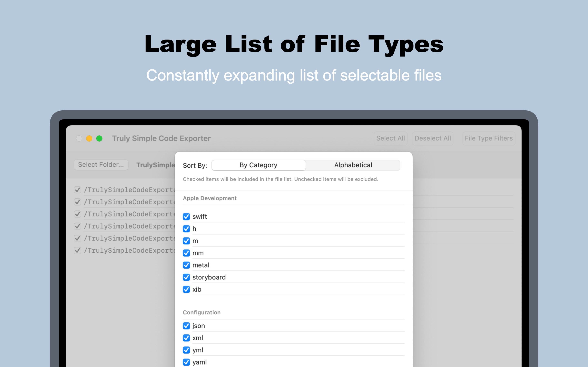This screenshot has height=367, width=588.
Task: Toggle the storyboard file type
Action: click(186, 277)
